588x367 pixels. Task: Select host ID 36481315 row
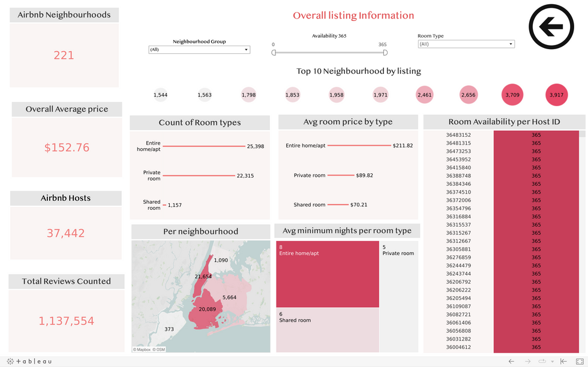tap(502, 143)
